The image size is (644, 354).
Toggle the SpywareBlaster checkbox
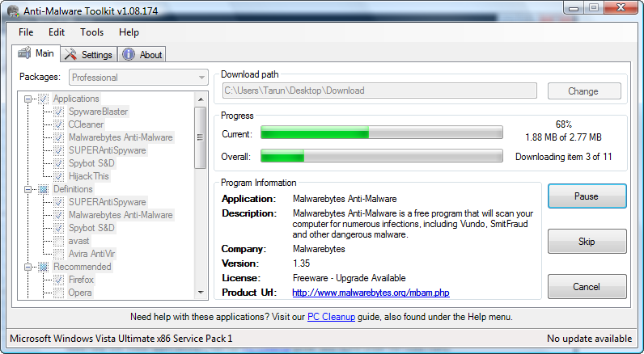tap(59, 112)
